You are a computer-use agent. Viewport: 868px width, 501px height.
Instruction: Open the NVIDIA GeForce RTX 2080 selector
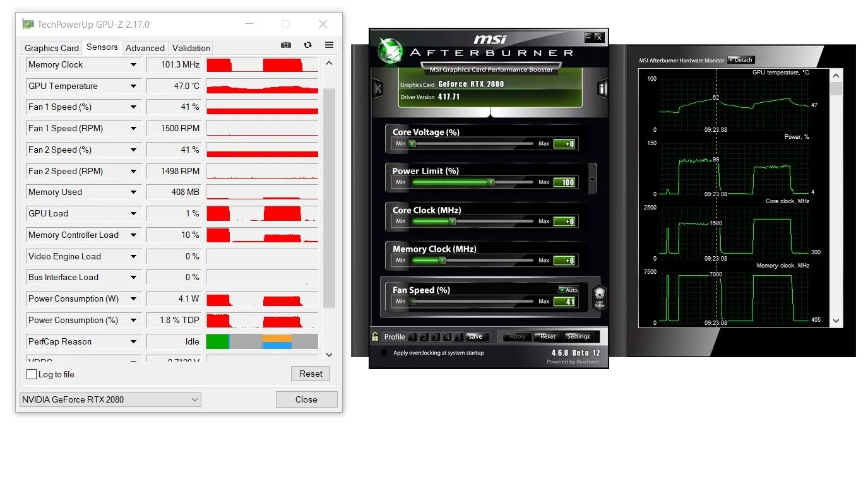point(110,399)
